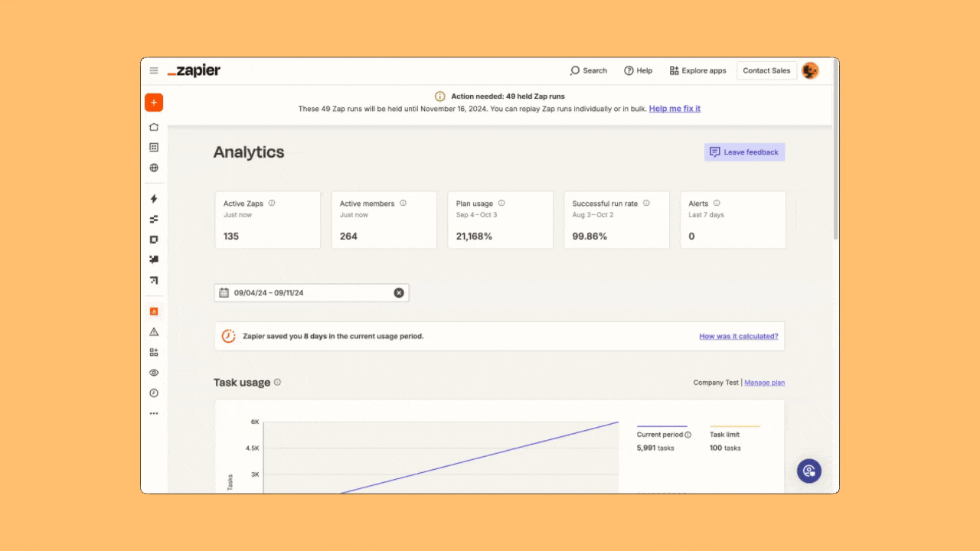Open the globe icon in the sidebar
The height and width of the screenshot is (551, 980).
click(x=154, y=168)
